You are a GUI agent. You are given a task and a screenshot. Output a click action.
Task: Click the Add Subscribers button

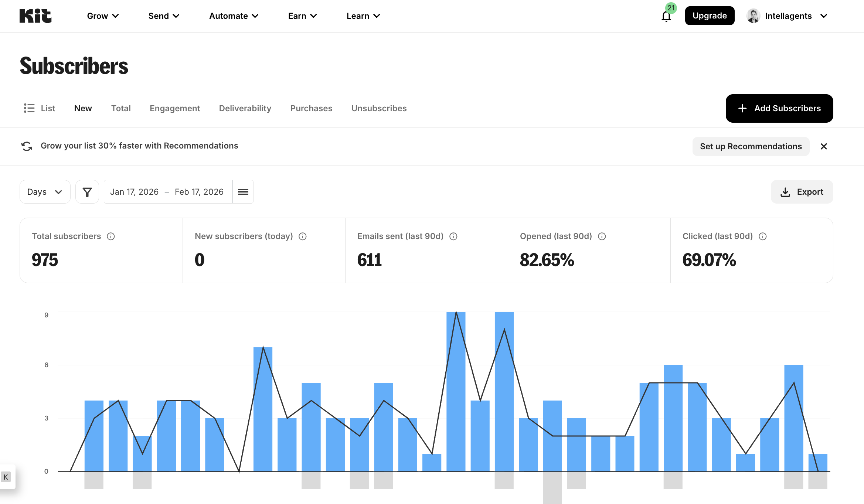click(x=779, y=108)
